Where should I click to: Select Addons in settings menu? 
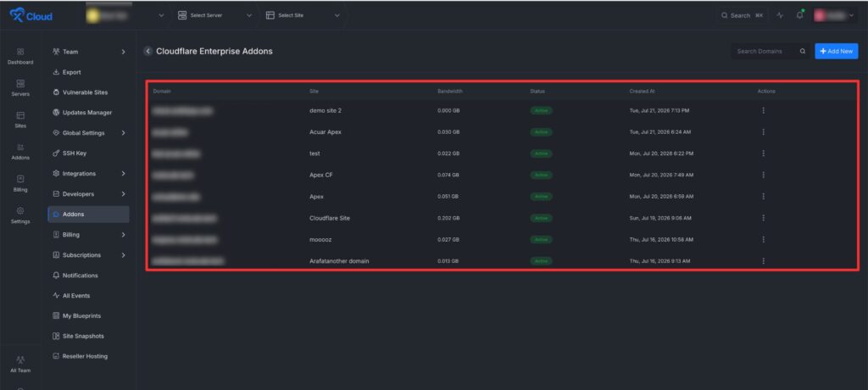[88, 214]
